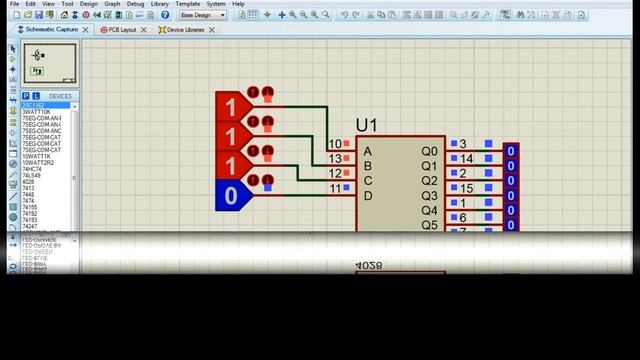Open the System menu
Viewport: 640px width, 360px height.
tap(216, 4)
